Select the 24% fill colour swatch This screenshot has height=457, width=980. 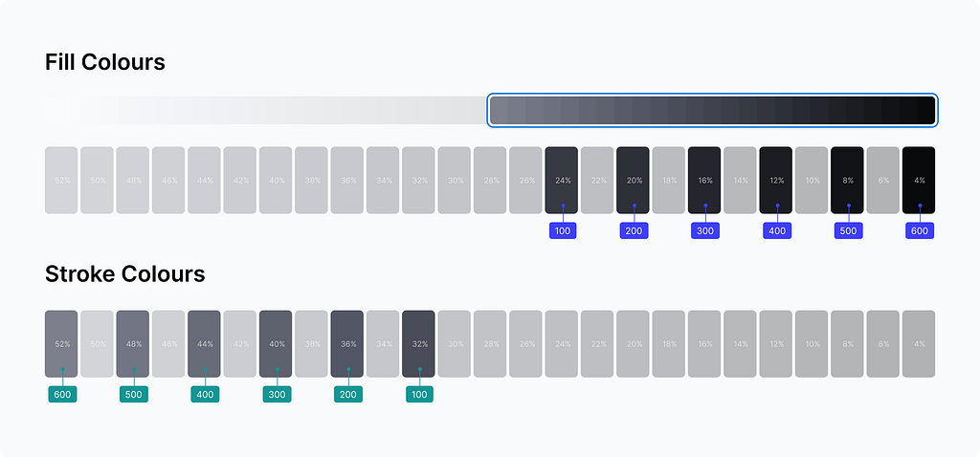tap(562, 180)
